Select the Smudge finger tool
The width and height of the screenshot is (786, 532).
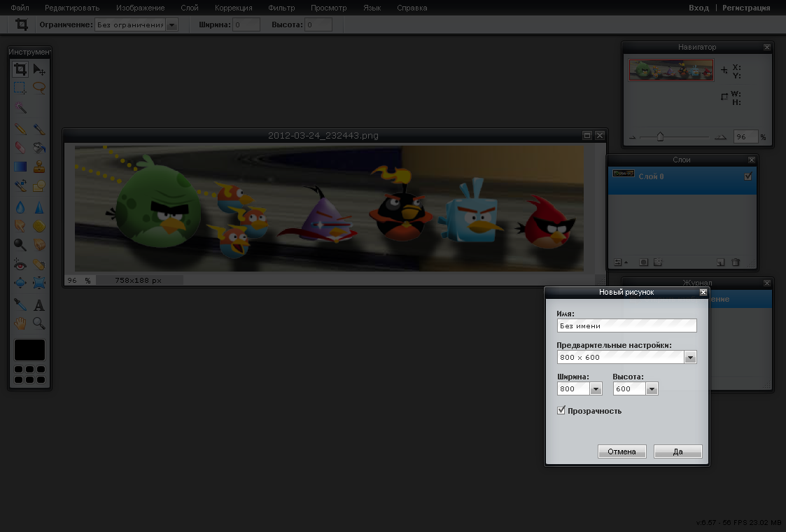(20, 226)
